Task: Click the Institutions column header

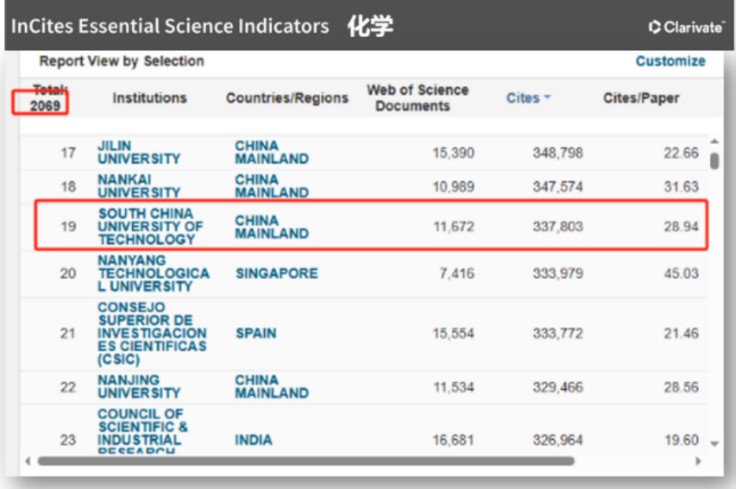Action: (149, 98)
